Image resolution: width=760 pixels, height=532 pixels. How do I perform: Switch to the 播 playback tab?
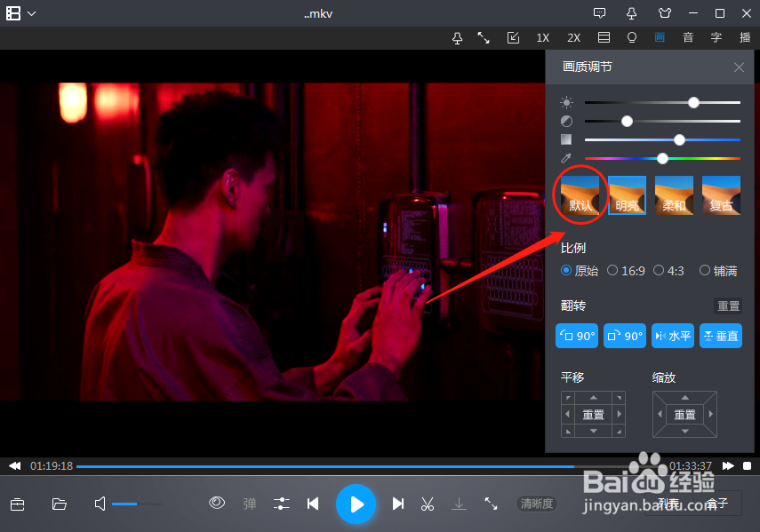(x=745, y=38)
